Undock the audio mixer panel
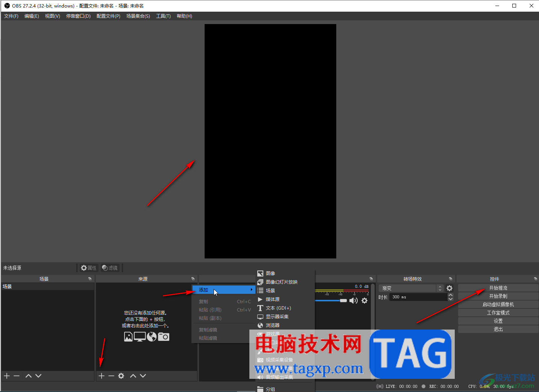The width and height of the screenshot is (539, 392). [x=371, y=279]
